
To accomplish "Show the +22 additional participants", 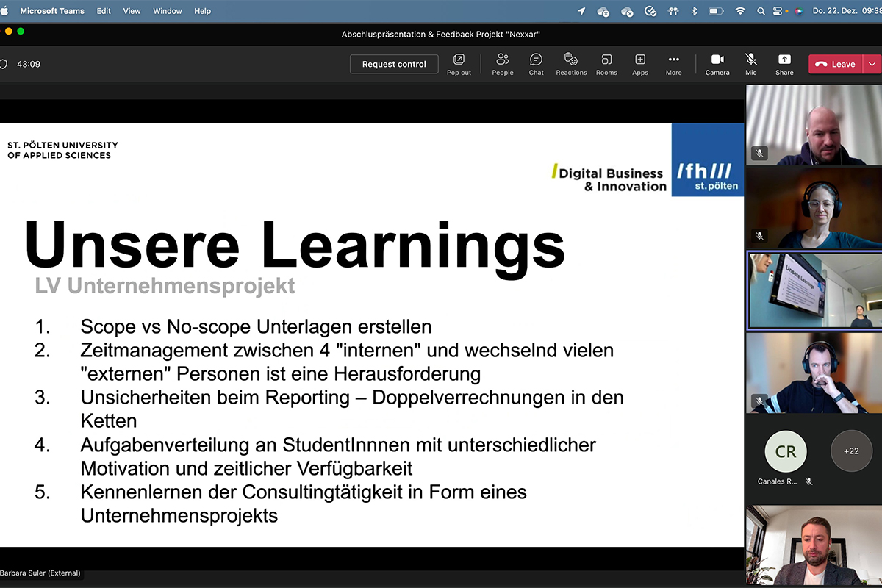I will click(851, 451).
